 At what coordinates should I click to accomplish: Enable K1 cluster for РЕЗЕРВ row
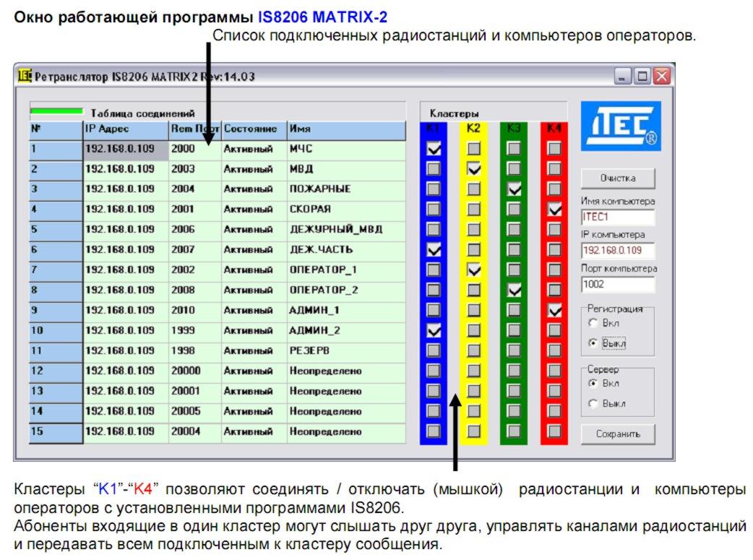434,350
